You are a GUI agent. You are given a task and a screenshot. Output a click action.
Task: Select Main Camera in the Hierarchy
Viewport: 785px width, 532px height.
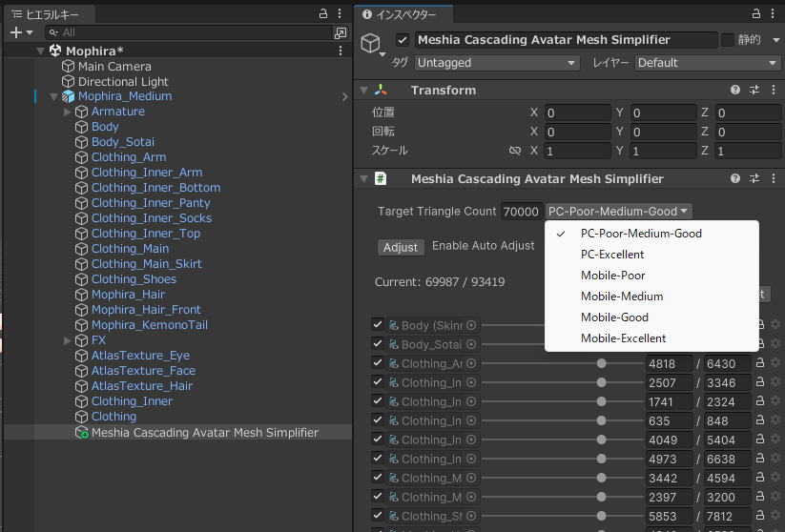click(x=114, y=66)
